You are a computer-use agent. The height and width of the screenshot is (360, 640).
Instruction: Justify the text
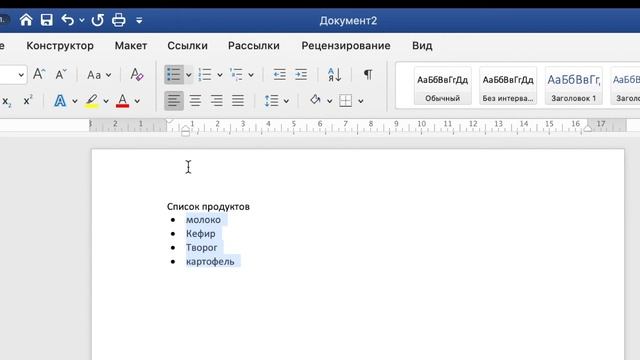(238, 100)
